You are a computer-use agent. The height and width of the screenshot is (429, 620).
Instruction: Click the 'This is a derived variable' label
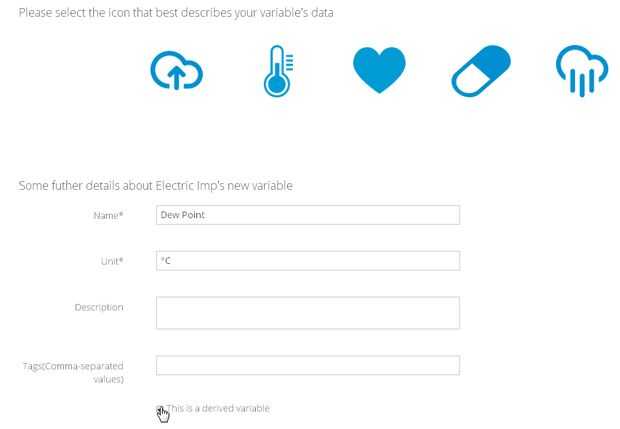click(x=218, y=408)
